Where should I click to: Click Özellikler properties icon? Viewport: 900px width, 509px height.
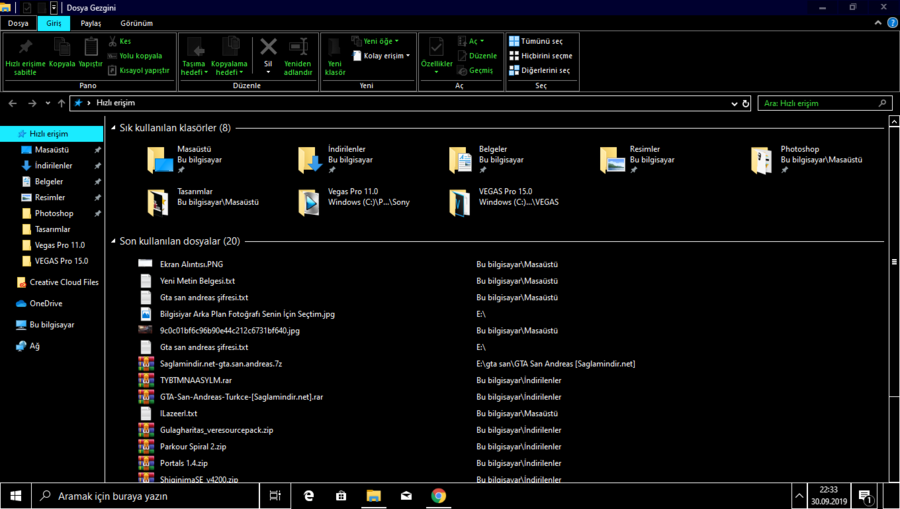coord(436,47)
